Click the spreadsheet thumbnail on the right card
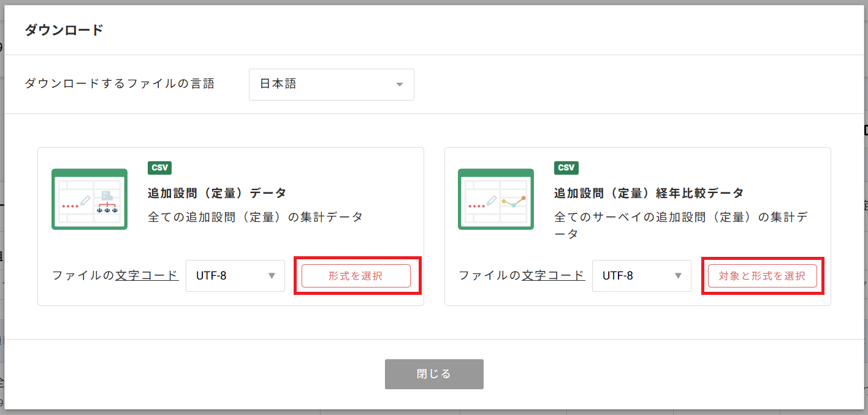This screenshot has height=415, width=868. tap(496, 199)
